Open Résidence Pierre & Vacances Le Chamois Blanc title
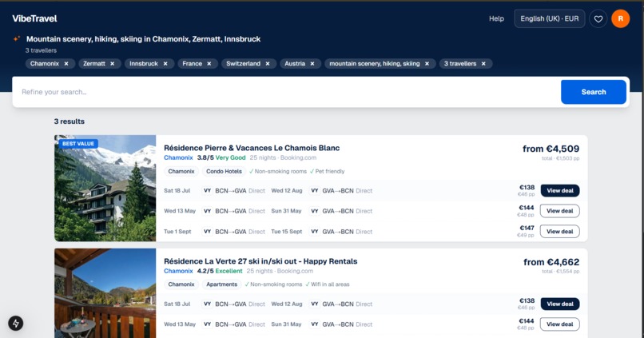The width and height of the screenshot is (644, 338). tap(252, 148)
